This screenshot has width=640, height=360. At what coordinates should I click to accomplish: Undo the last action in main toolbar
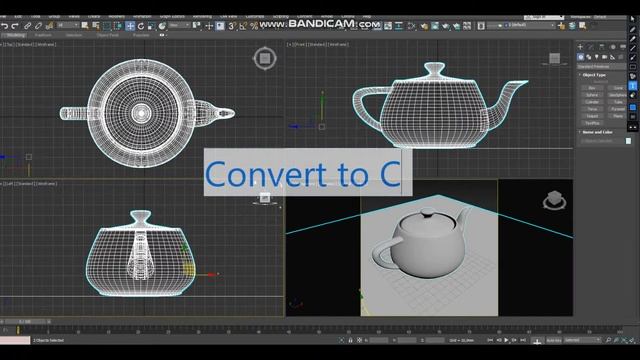point(4,26)
